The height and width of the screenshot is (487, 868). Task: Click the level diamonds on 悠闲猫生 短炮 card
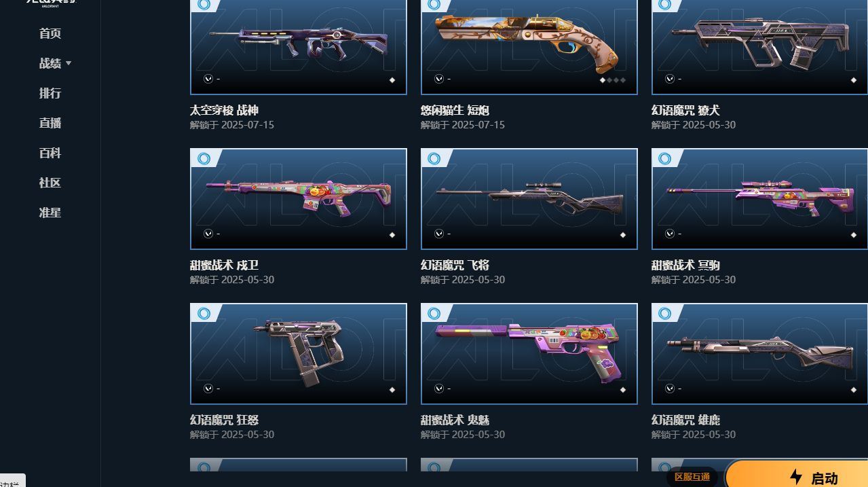click(613, 80)
